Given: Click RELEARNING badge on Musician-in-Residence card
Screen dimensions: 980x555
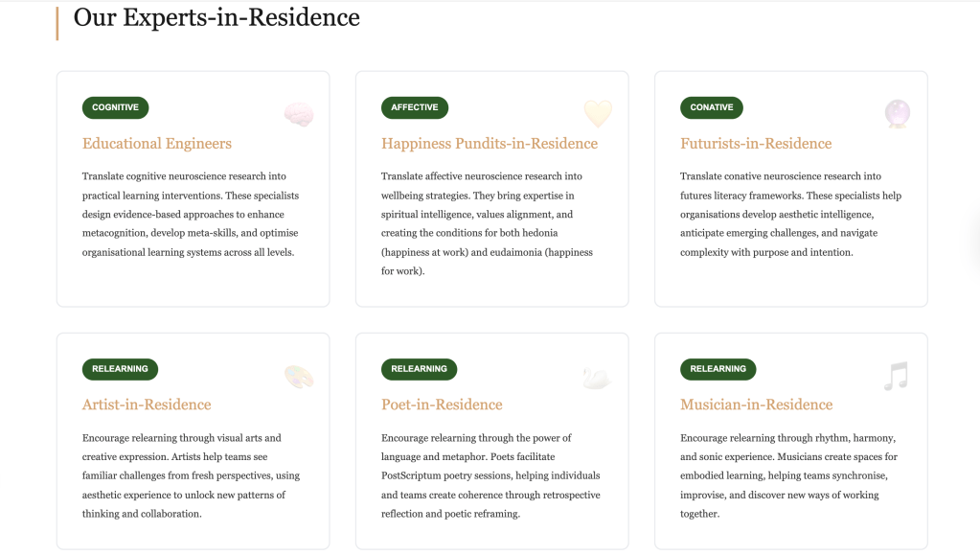Looking at the screenshot, I should pos(718,369).
